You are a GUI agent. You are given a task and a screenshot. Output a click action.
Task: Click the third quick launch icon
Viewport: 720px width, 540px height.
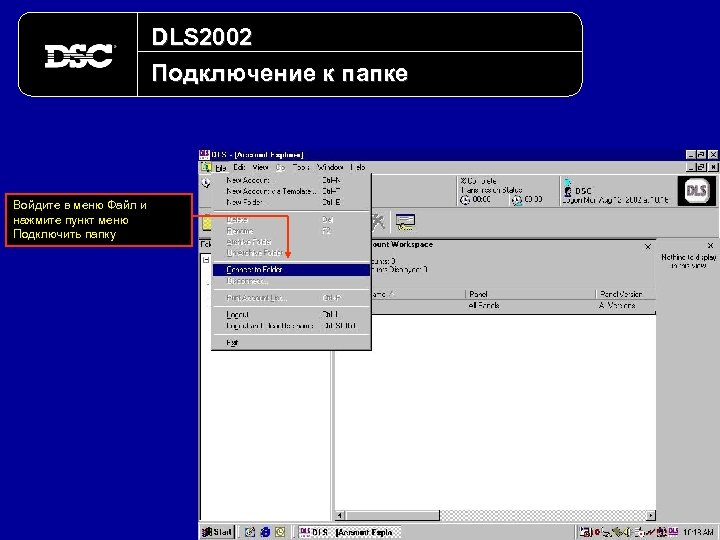coord(280,532)
